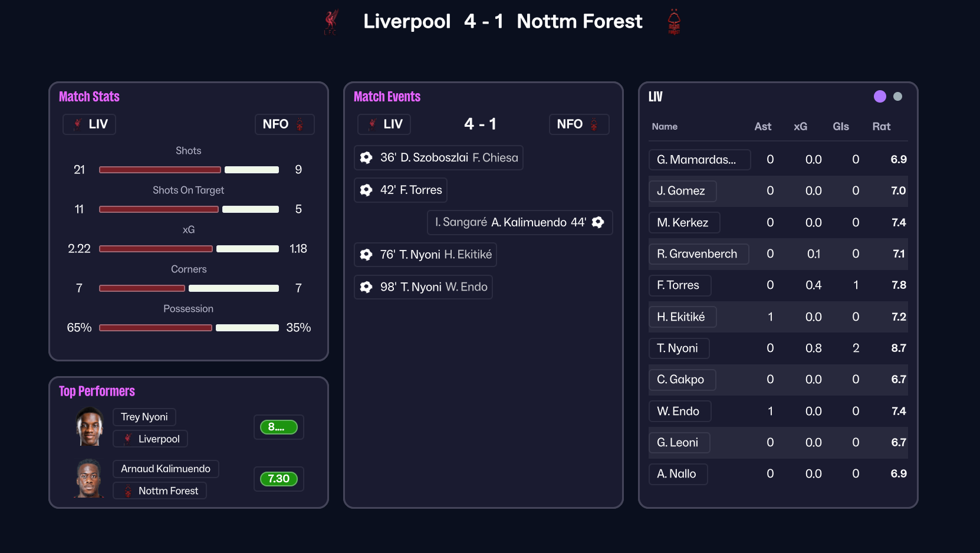Image resolution: width=980 pixels, height=553 pixels.
Task: Click the goal ball icon beside 42' F. Torres
Action: (366, 190)
